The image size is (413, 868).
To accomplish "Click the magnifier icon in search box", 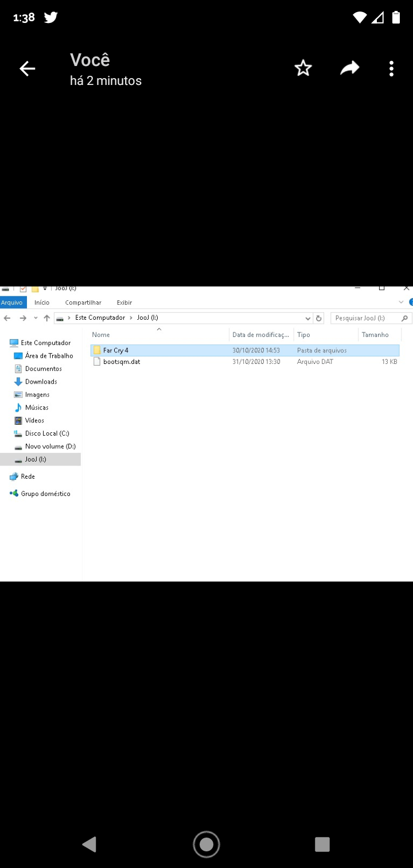I will click(x=405, y=318).
